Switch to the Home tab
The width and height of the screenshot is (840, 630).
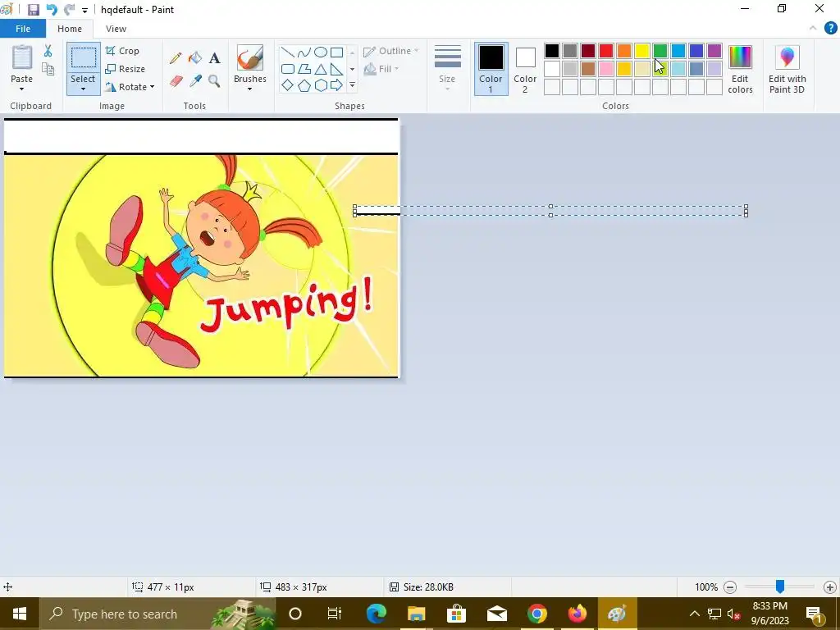[70, 29]
